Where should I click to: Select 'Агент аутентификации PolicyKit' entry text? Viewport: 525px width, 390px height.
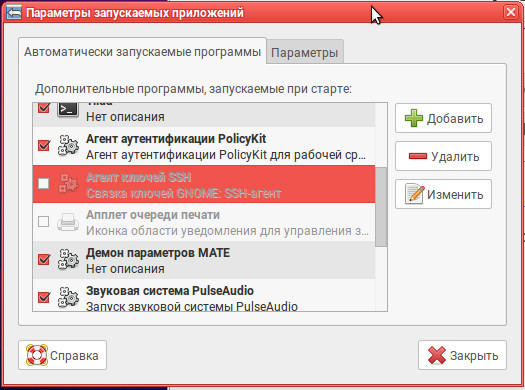[176, 139]
